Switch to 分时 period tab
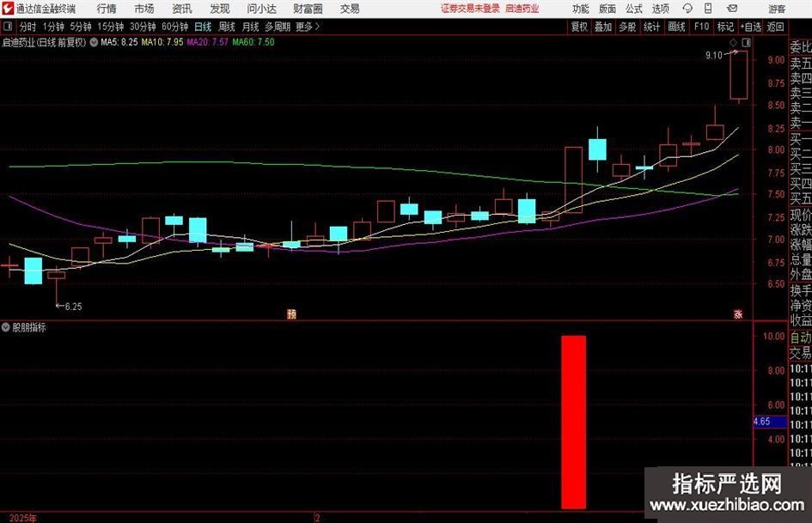812x523 pixels. 28,27
